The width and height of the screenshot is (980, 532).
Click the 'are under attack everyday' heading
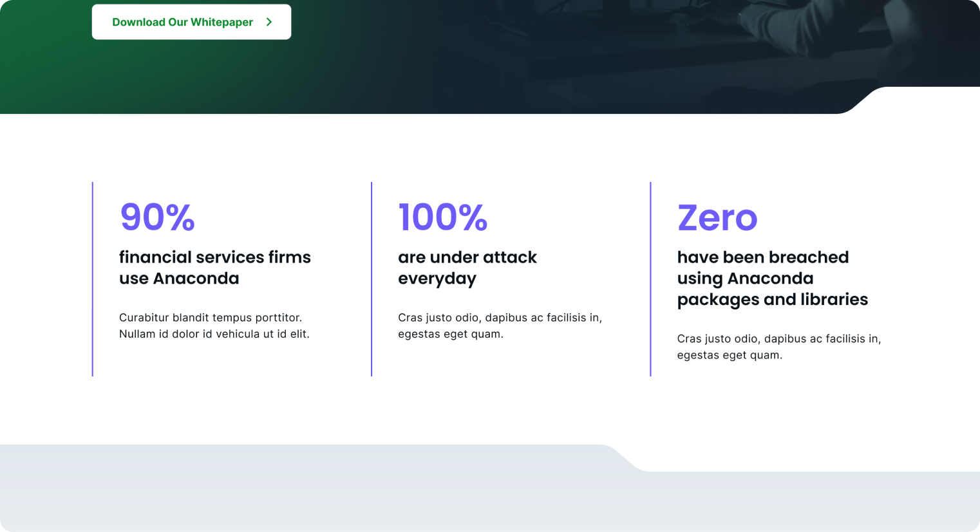point(467,268)
